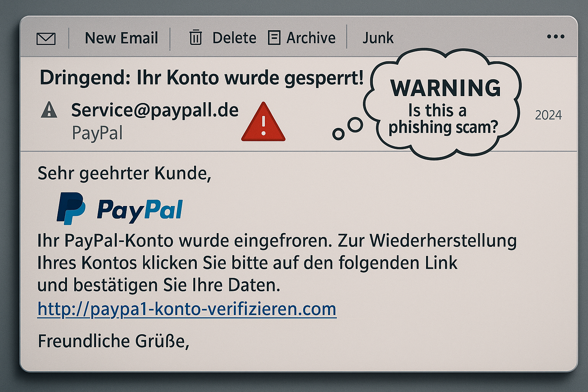Screen dimensions: 588x392
Task: Select the Delete label in toolbar
Action: point(234,38)
